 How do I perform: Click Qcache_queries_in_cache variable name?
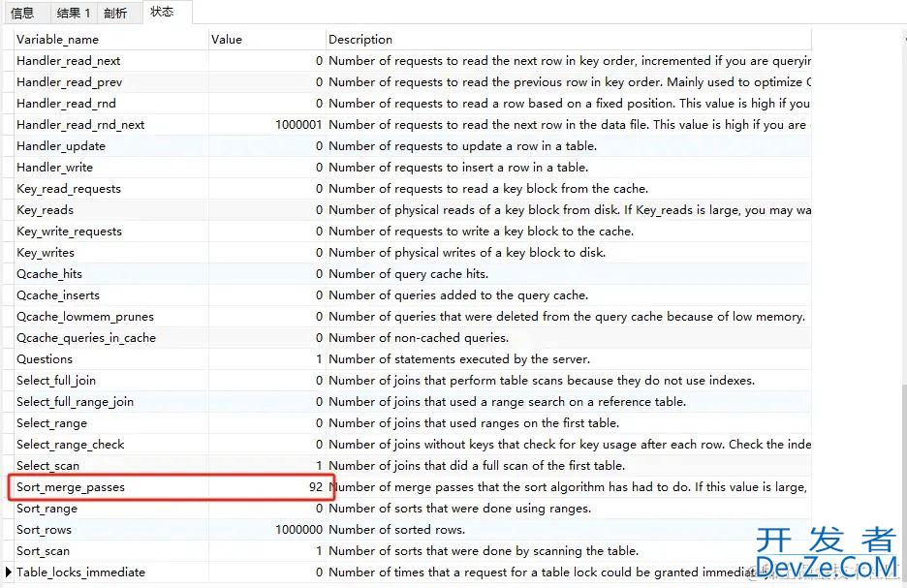(86, 338)
